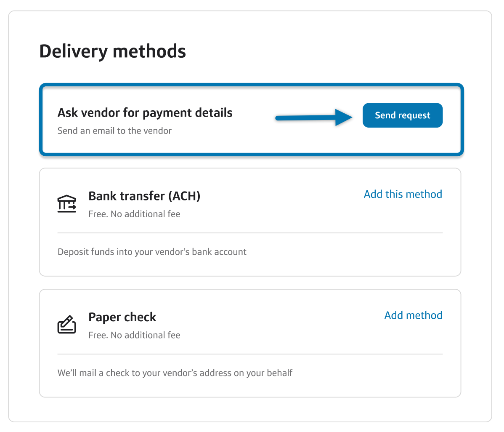Viewport: 504px width, 432px height.
Task: Click the We'll mail a check description
Action: coord(175,373)
